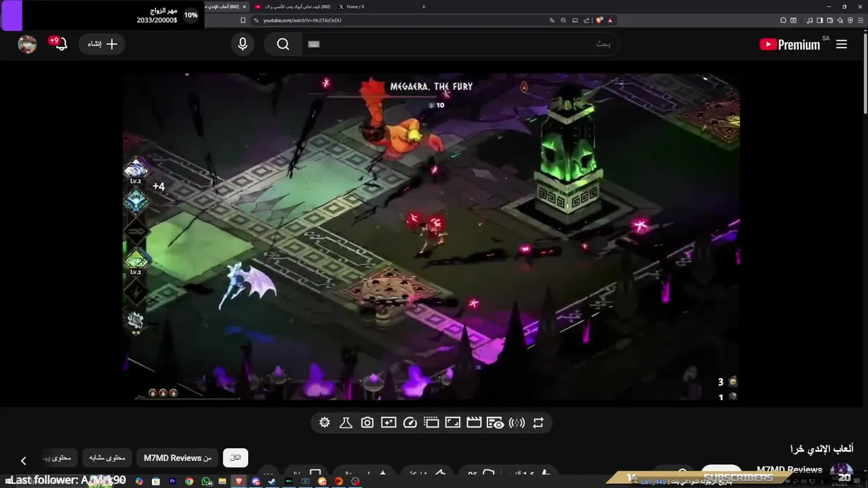This screenshot has height=488, width=868.
Task: Open the Brave browser taskbar icon
Action: coord(239,481)
